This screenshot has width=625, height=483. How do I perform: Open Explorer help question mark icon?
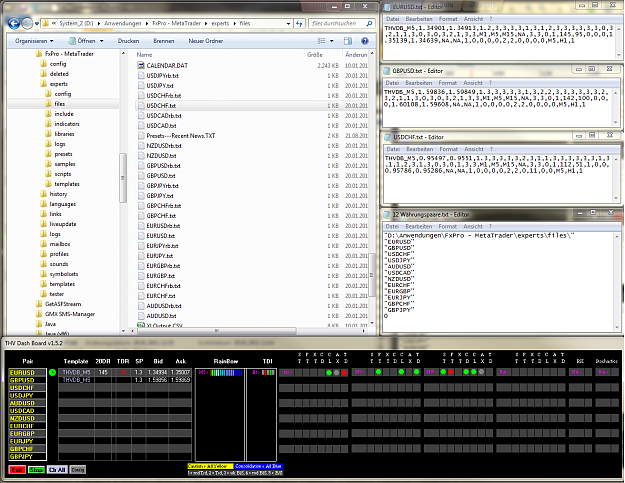click(x=364, y=41)
